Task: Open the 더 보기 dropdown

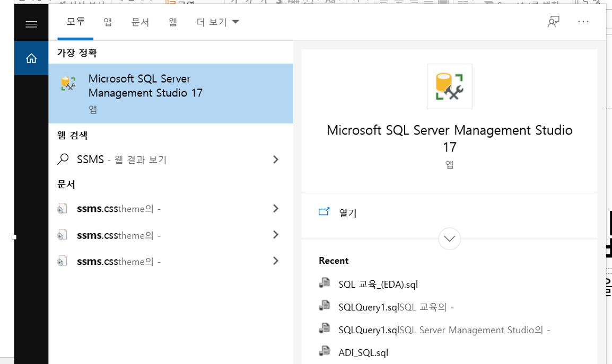Action: tap(217, 22)
